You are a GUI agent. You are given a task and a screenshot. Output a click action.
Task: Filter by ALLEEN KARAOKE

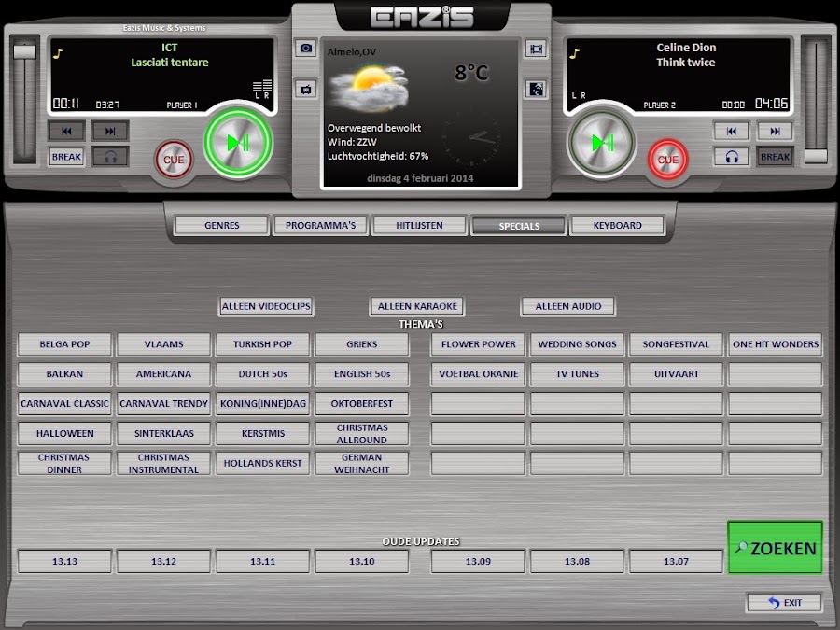pyautogui.click(x=417, y=306)
